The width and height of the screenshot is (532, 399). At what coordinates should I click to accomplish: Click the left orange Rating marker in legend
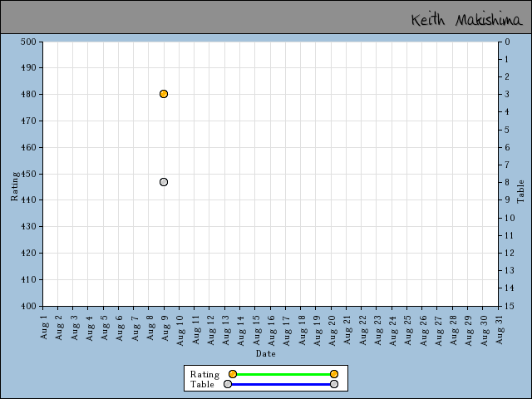(233, 374)
